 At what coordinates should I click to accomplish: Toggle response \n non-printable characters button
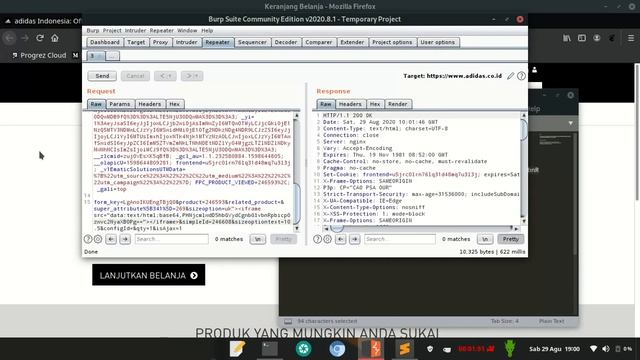[x=485, y=239]
